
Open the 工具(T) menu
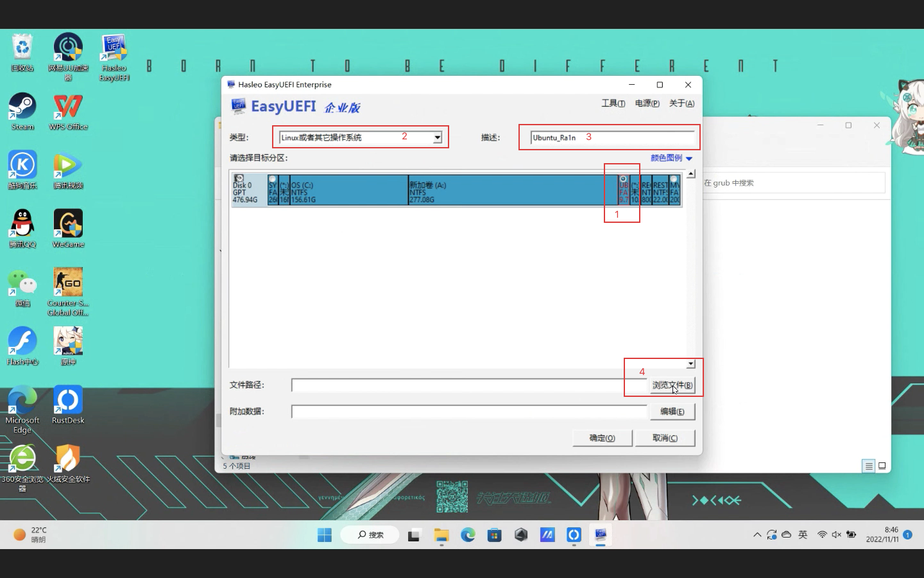[613, 103]
